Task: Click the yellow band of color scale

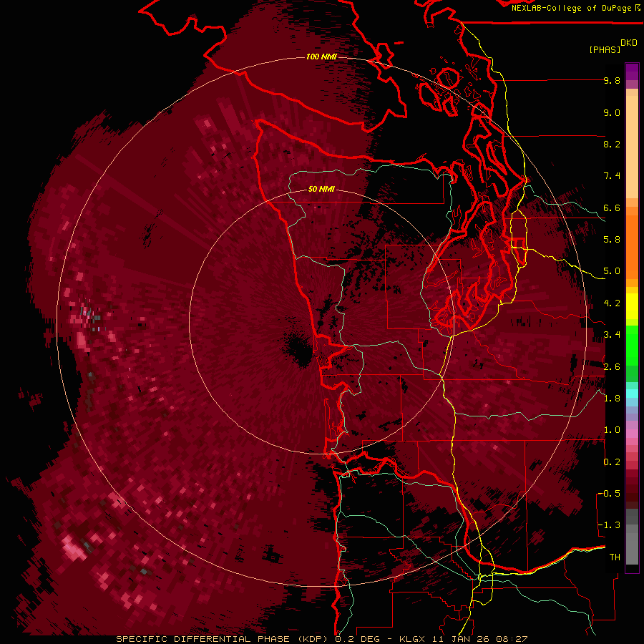Action: pyautogui.click(x=632, y=306)
